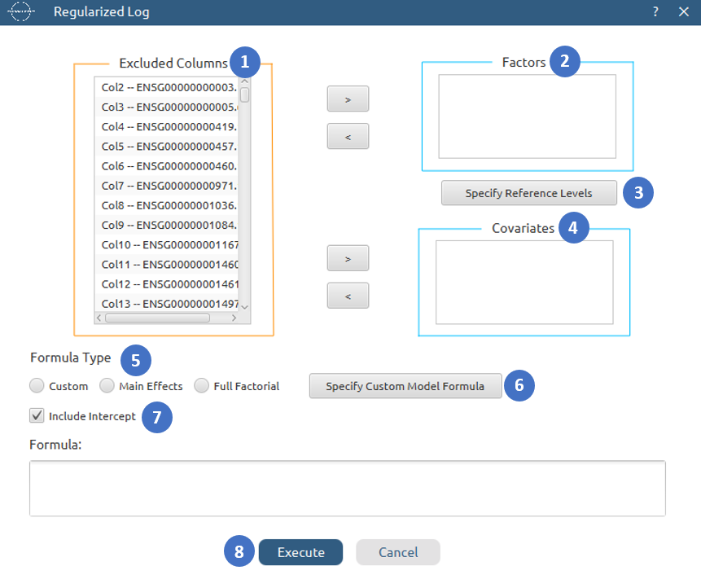Remove selected column from Factors
The height and width of the screenshot is (588, 701).
pyautogui.click(x=348, y=136)
